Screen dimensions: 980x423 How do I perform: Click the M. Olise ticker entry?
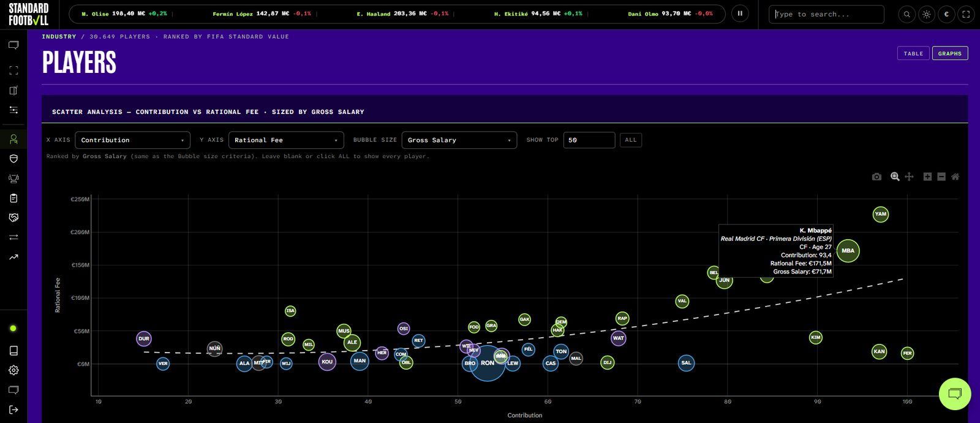124,13
